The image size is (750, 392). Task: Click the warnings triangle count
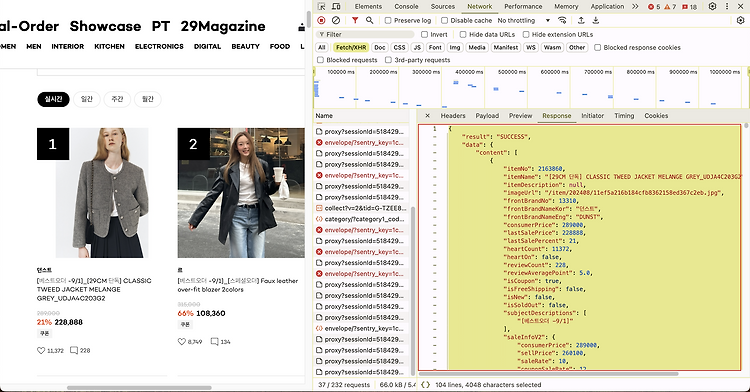[x=670, y=7]
